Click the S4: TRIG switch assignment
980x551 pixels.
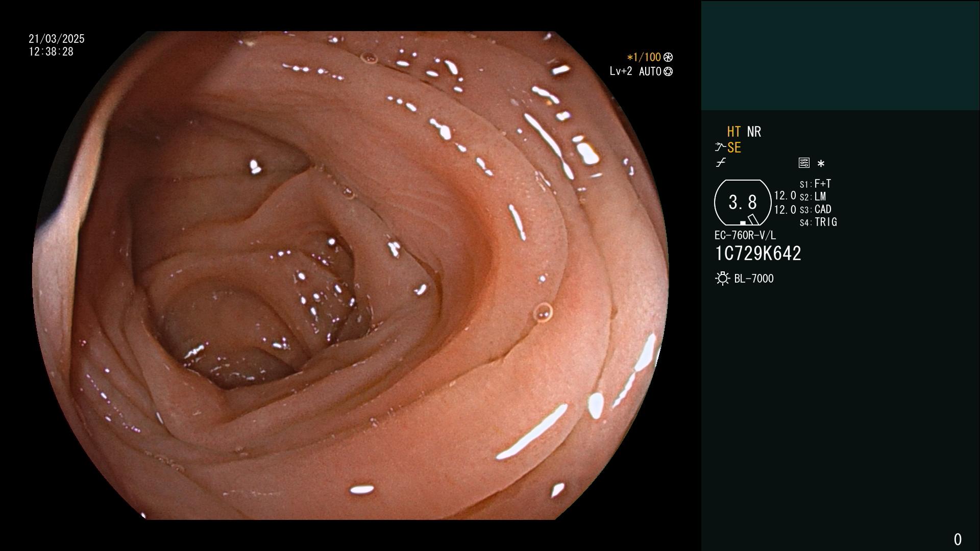tap(818, 222)
